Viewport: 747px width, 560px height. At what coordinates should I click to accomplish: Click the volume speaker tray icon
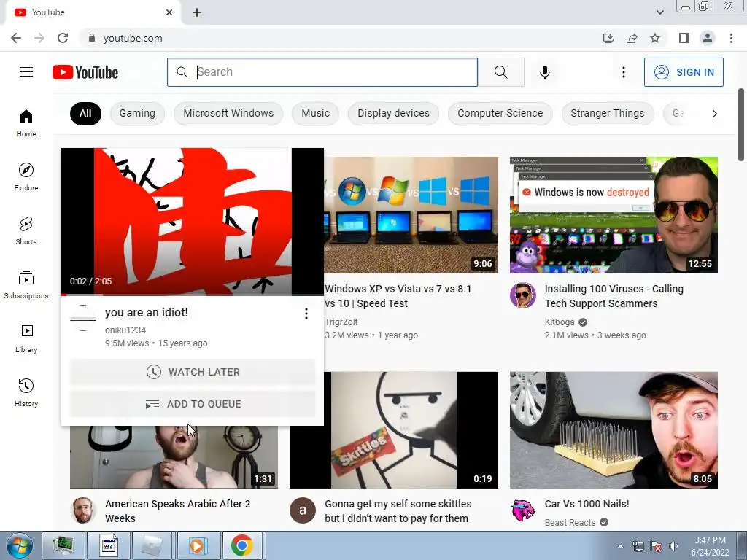coord(673,546)
